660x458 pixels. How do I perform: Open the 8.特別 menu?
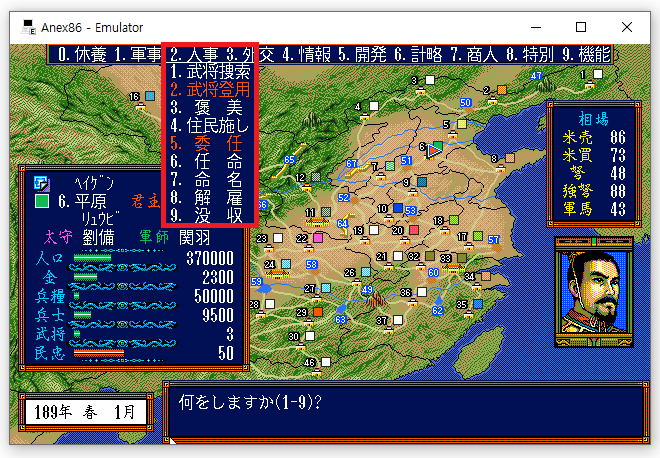530,54
